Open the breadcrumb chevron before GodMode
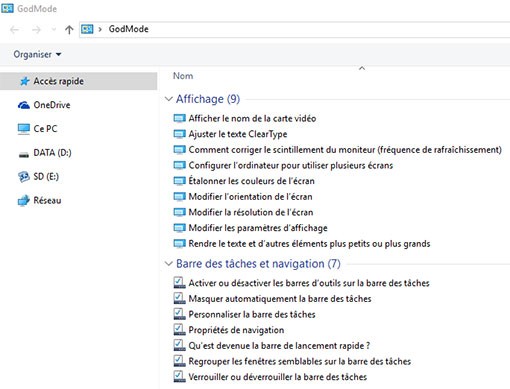This screenshot has width=510, height=389. pyautogui.click(x=100, y=29)
